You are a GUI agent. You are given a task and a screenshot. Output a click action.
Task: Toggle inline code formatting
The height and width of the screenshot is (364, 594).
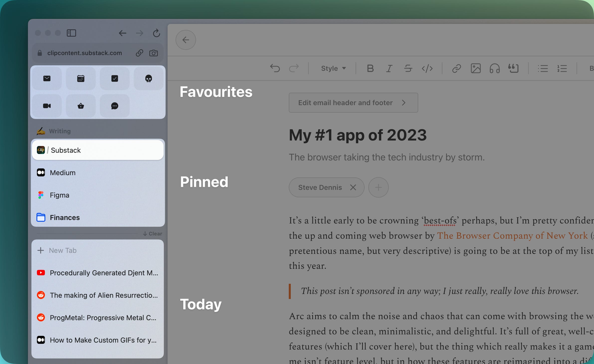pyautogui.click(x=427, y=68)
